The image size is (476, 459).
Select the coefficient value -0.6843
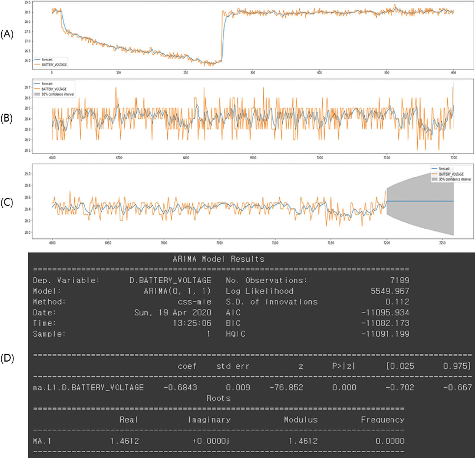(x=180, y=387)
